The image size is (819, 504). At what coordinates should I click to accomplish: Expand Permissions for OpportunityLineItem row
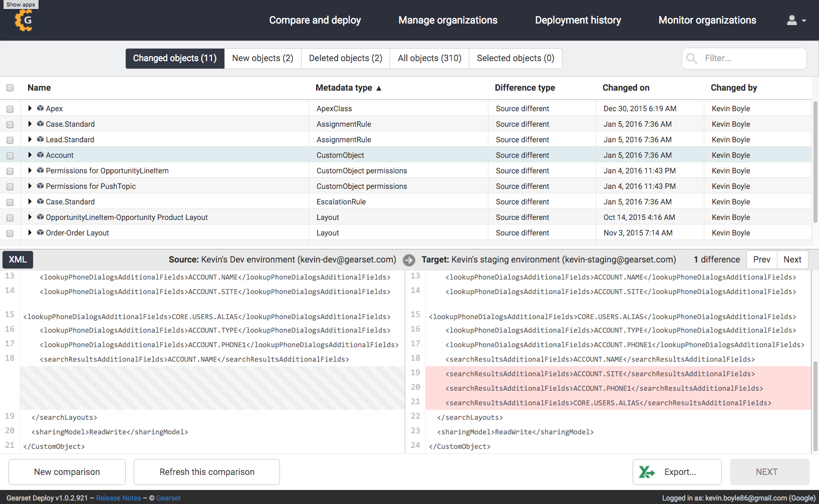click(x=30, y=170)
